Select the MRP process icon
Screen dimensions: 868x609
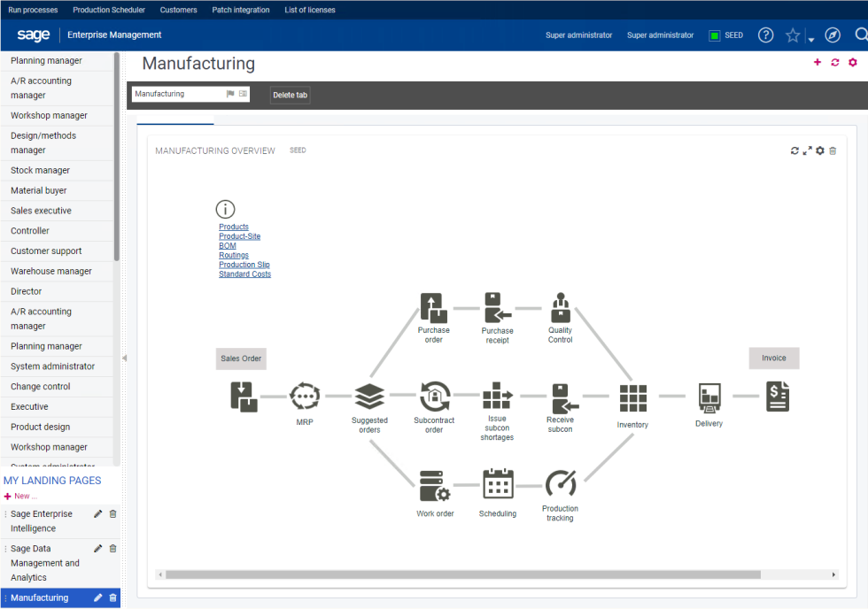305,397
